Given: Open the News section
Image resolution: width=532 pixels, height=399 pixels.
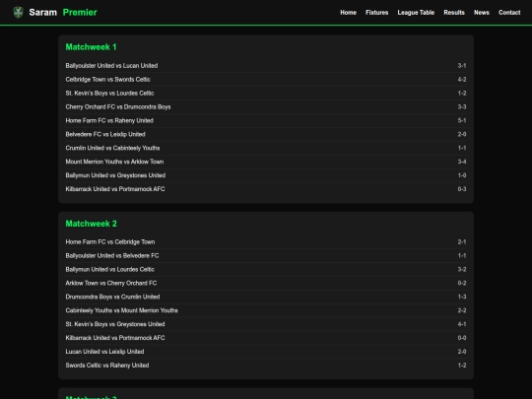Looking at the screenshot, I should point(482,13).
